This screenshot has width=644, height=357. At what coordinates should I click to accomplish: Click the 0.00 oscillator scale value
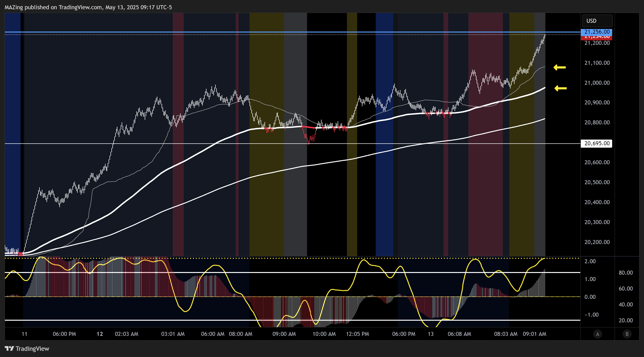(x=590, y=297)
